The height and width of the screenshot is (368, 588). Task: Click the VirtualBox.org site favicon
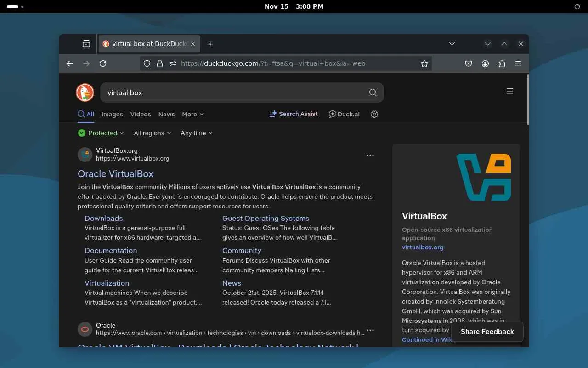[85, 155]
